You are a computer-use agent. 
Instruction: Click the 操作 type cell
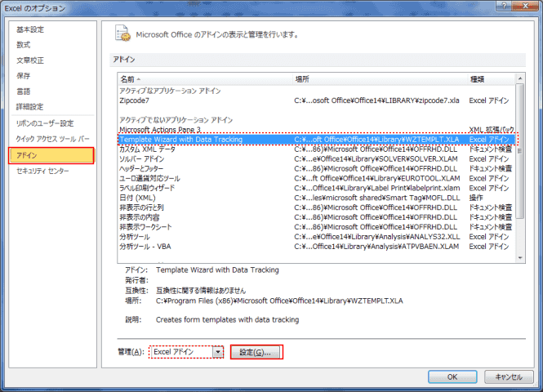coord(476,198)
